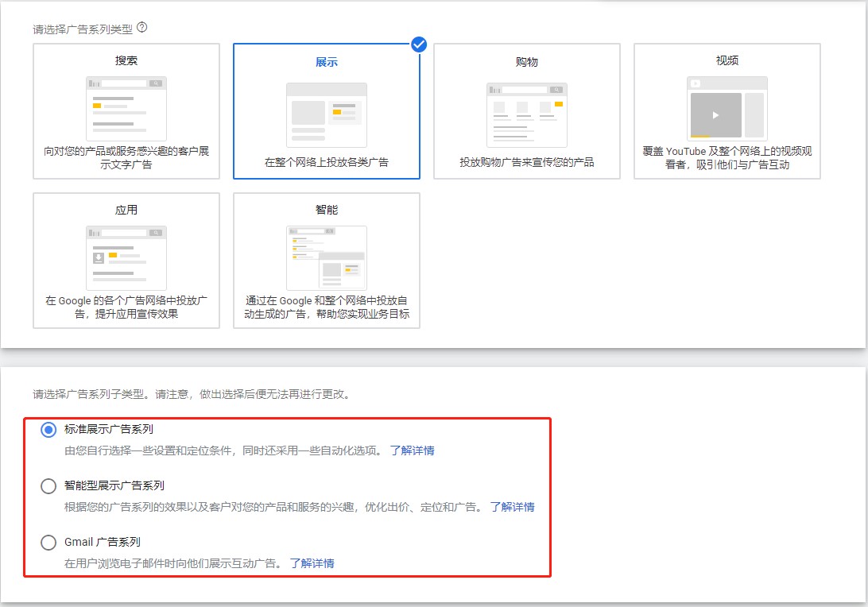This screenshot has height=607, width=868.
Task: Choose the 智能型展示广告系列 option
Action: click(48, 486)
